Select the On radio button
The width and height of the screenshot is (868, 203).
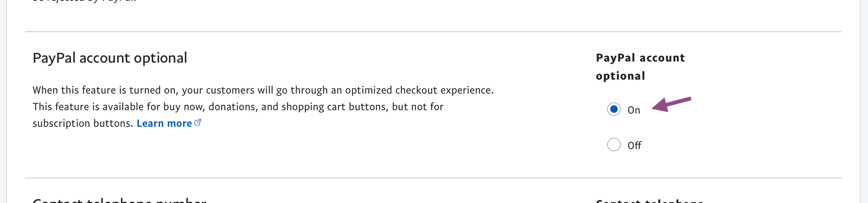pyautogui.click(x=614, y=109)
